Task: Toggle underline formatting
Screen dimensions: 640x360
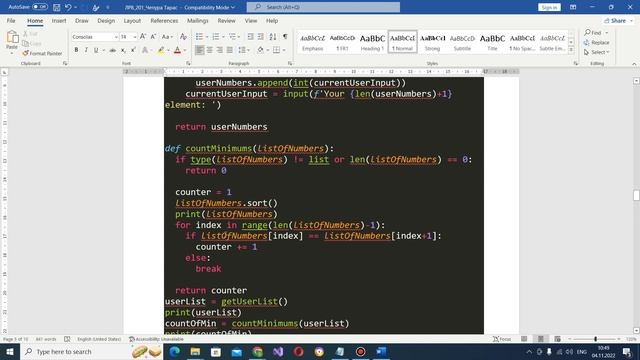Action: (x=96, y=50)
